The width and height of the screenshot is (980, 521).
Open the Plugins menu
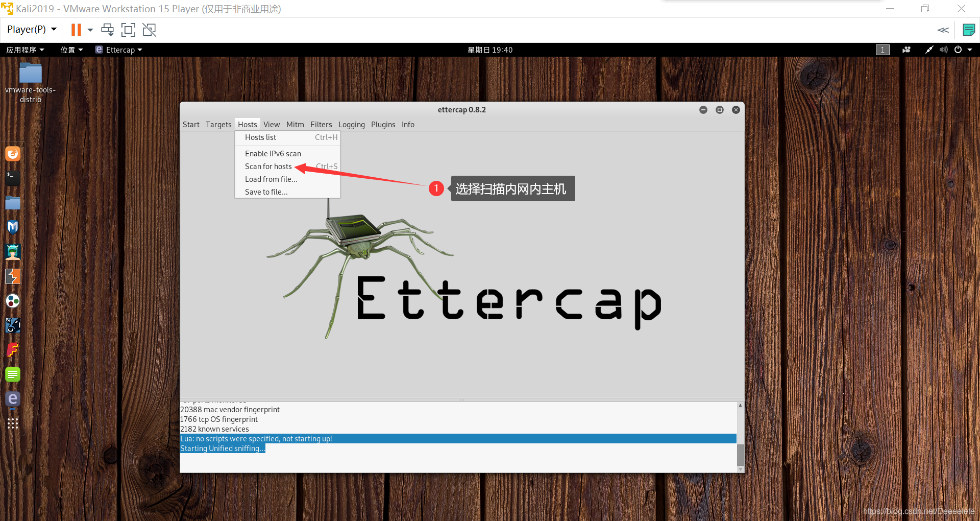(383, 125)
